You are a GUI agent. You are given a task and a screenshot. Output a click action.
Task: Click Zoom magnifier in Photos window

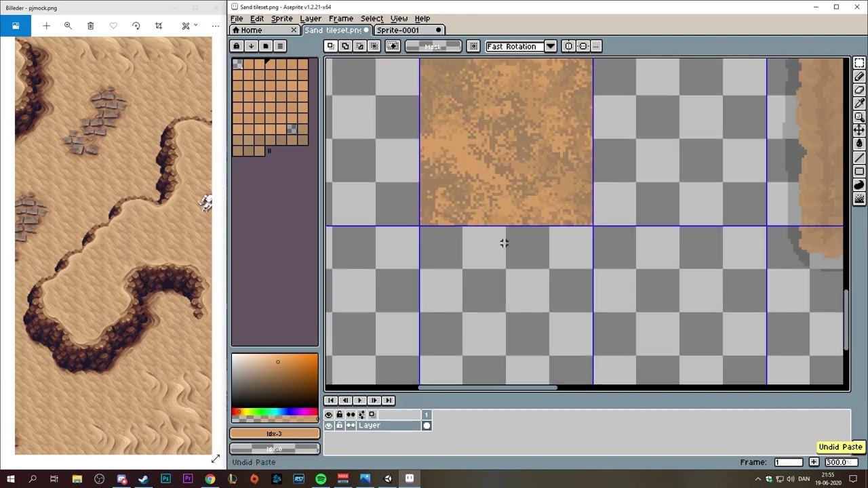(x=68, y=26)
